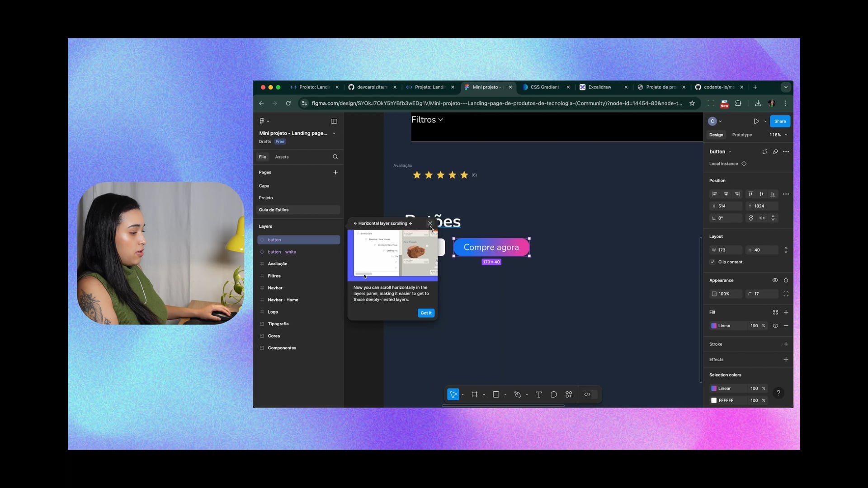Hide the Linear fill with eye icon
This screenshot has height=488, width=868.
point(775,326)
